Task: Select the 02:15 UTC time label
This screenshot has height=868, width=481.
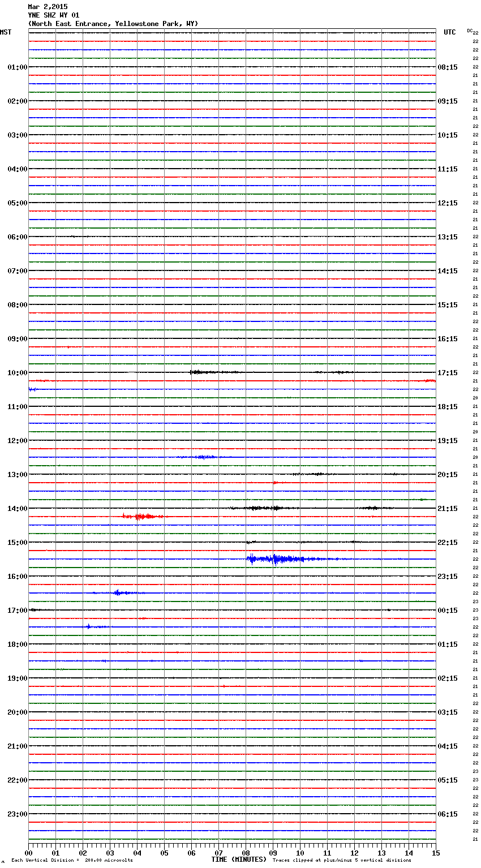Action: 448,678
